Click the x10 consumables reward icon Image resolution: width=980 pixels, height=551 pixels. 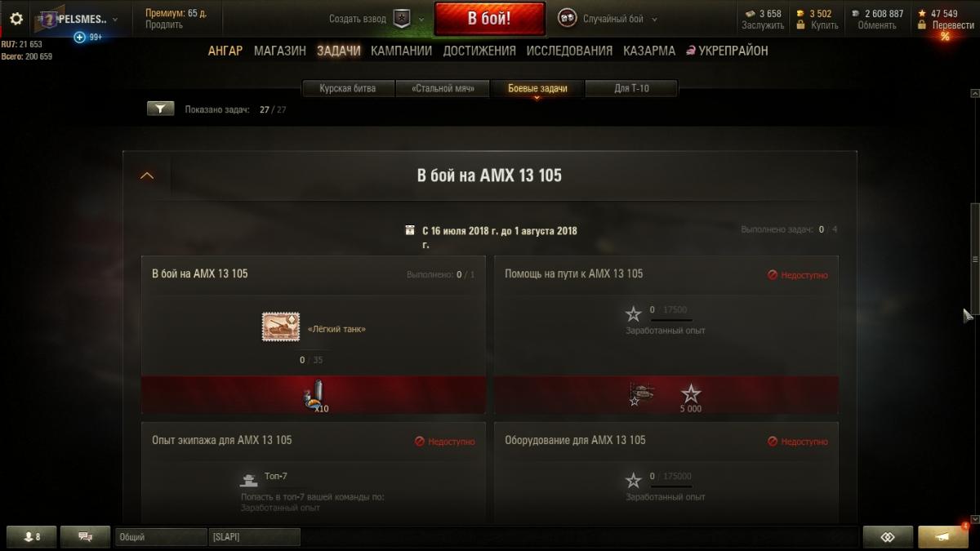pyautogui.click(x=314, y=397)
